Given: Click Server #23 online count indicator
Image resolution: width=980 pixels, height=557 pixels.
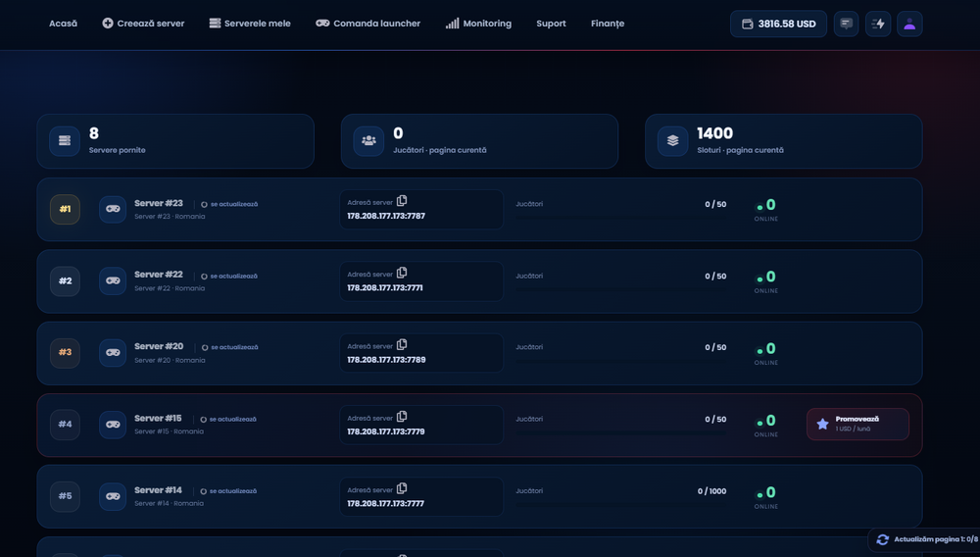Looking at the screenshot, I should 766,210.
